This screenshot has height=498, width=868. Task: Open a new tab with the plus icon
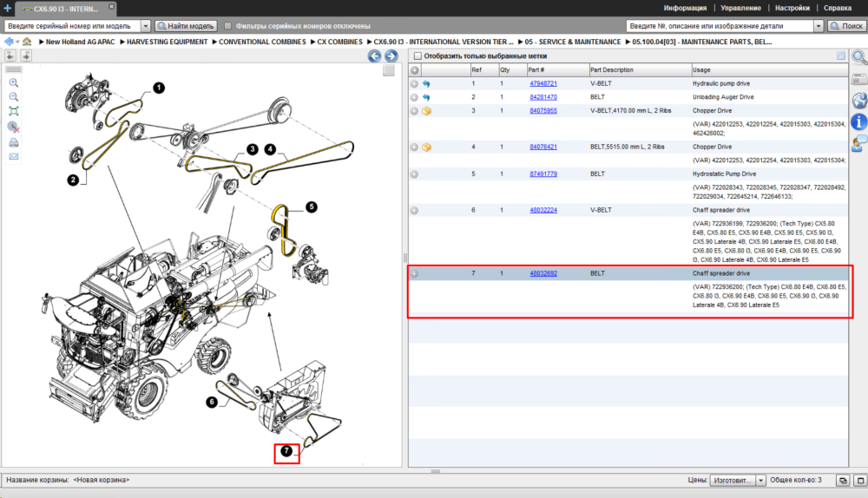click(7, 9)
